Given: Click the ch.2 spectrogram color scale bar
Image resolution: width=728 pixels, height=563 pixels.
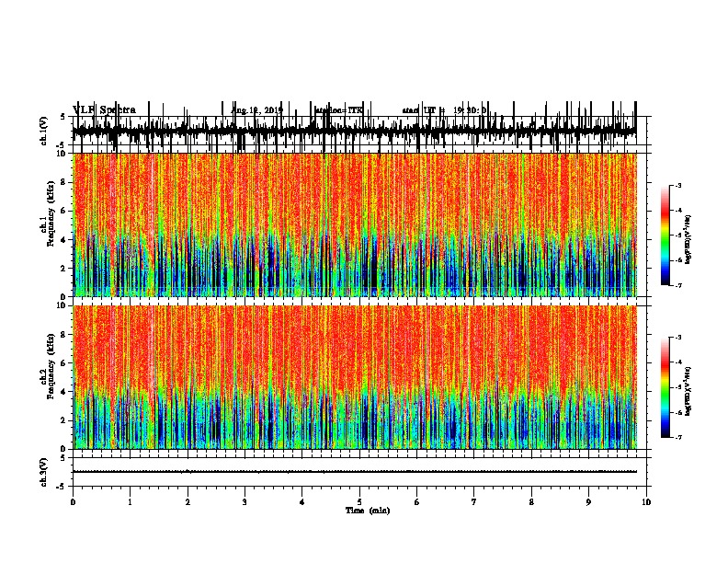Looking at the screenshot, I should [665, 387].
